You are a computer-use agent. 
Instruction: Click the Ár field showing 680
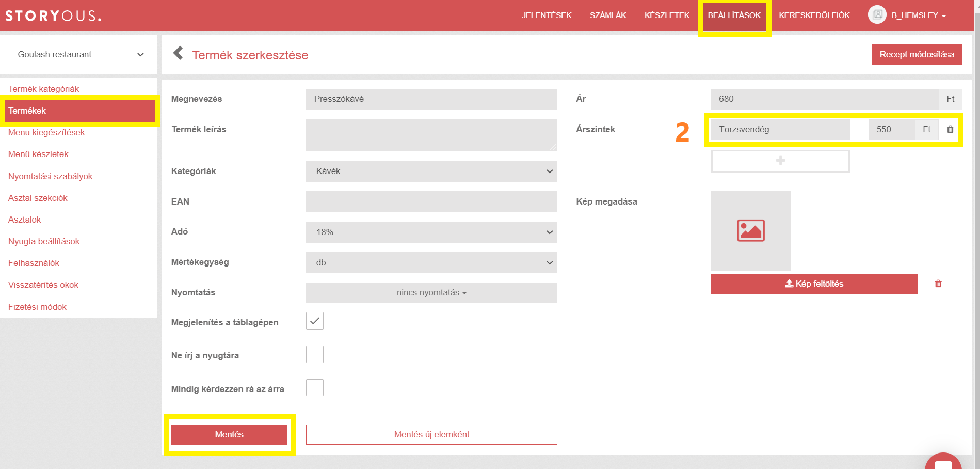point(825,99)
